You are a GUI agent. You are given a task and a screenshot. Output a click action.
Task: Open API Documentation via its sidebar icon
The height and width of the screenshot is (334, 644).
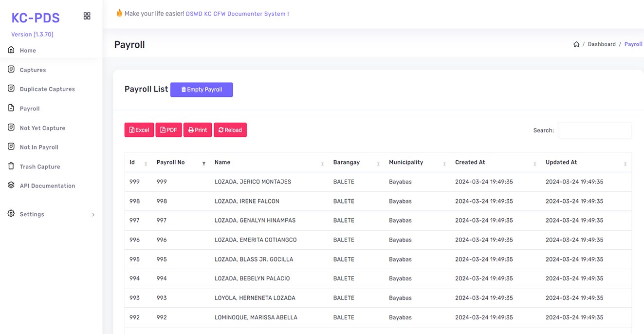pos(10,186)
